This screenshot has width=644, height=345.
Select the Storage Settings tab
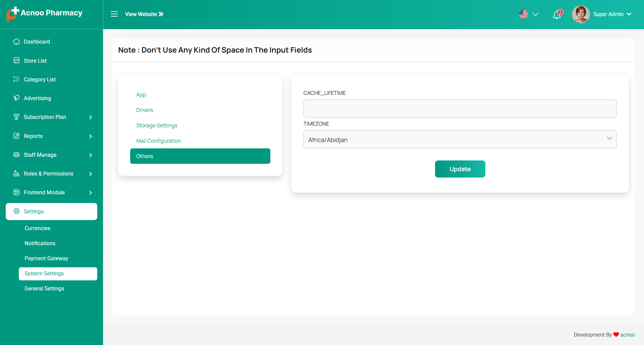[x=157, y=126]
